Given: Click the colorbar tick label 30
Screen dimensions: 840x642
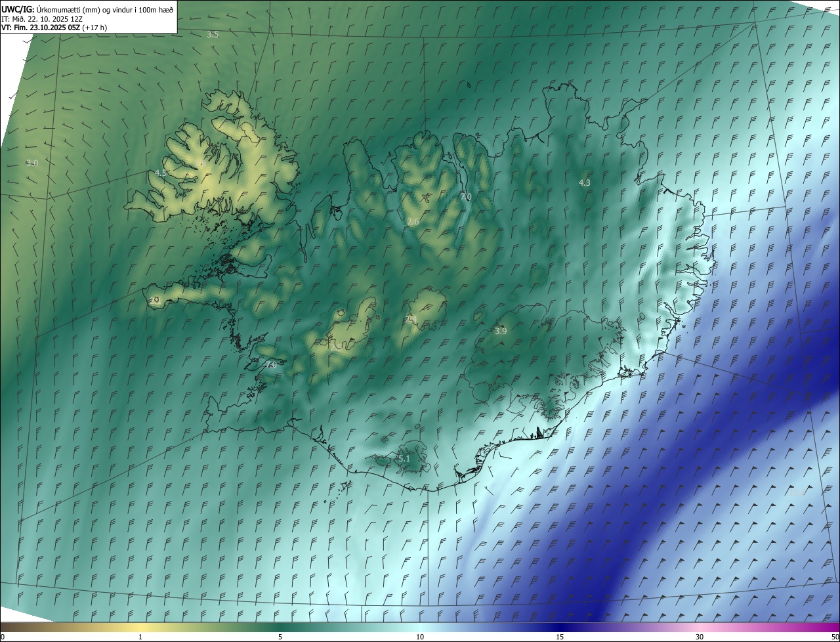Looking at the screenshot, I should [700, 637].
